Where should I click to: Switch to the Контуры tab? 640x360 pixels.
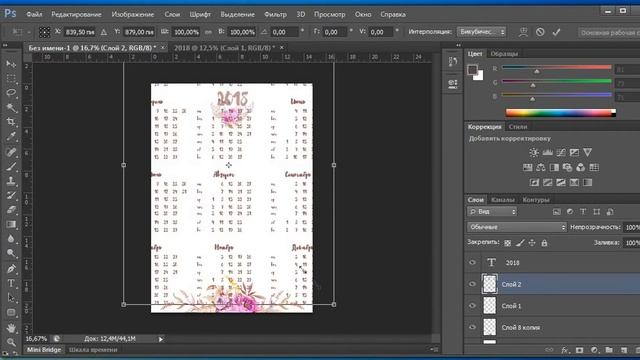coord(536,200)
